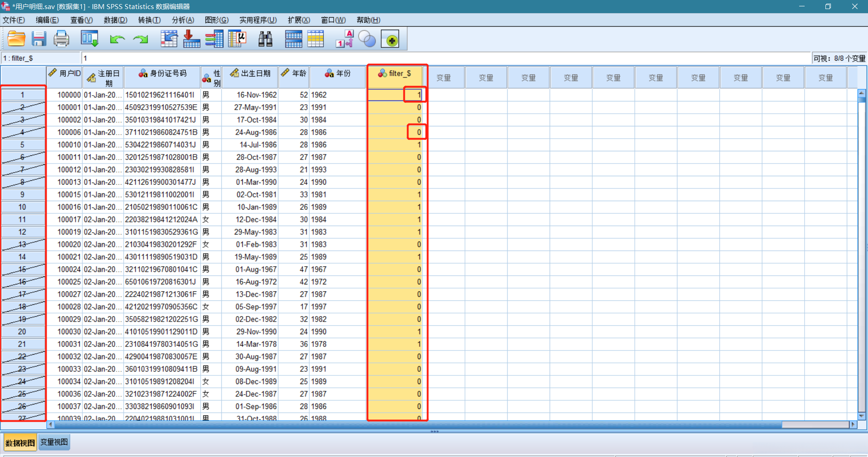Click the Go to case icon
Viewport: 868px width, 457px height.
pos(169,39)
